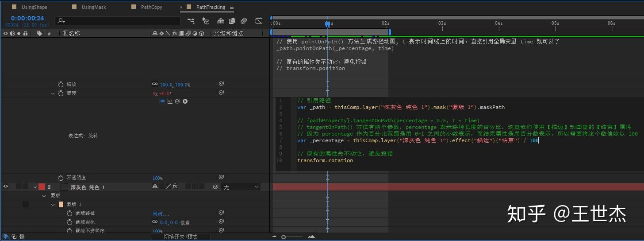Screen dimensions: 644x241
Task: Toggle the shy switch on layer 2
Action: [155, 187]
